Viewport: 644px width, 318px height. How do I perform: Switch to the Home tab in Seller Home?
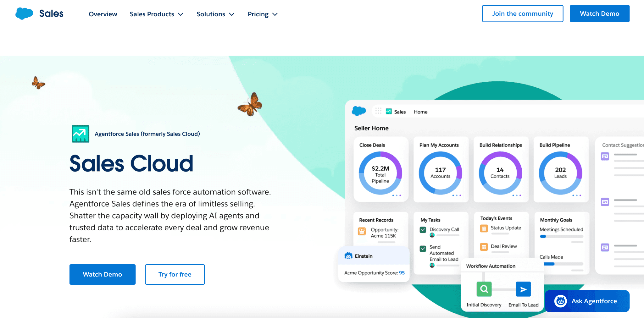click(x=420, y=112)
